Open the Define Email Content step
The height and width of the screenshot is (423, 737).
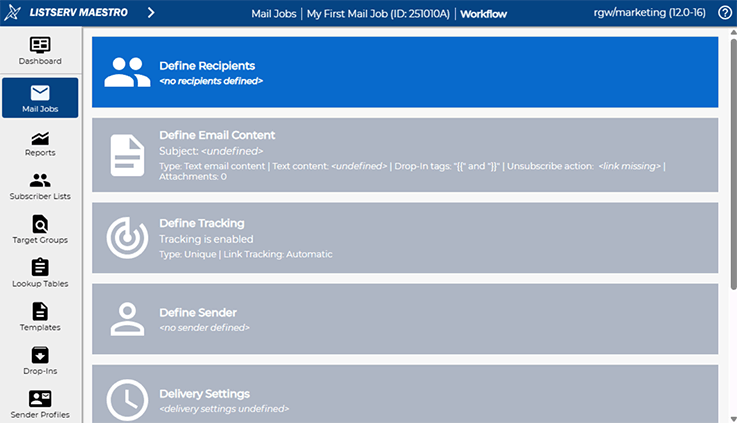405,155
